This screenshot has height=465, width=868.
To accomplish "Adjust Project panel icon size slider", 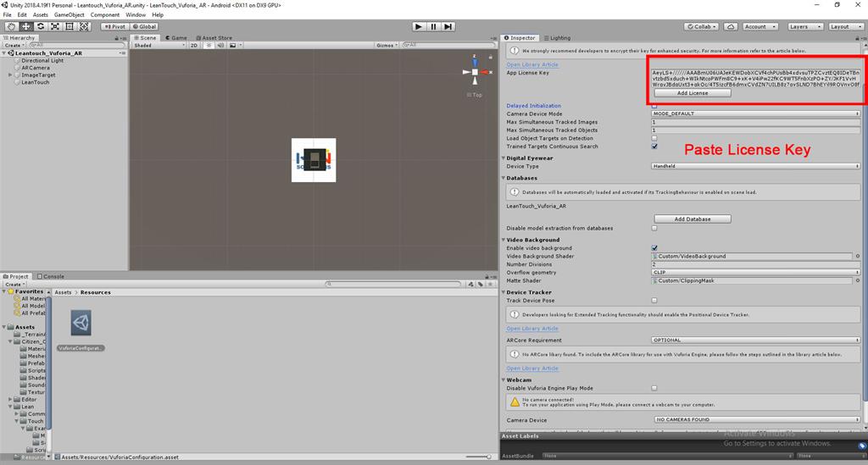I will [478, 457].
